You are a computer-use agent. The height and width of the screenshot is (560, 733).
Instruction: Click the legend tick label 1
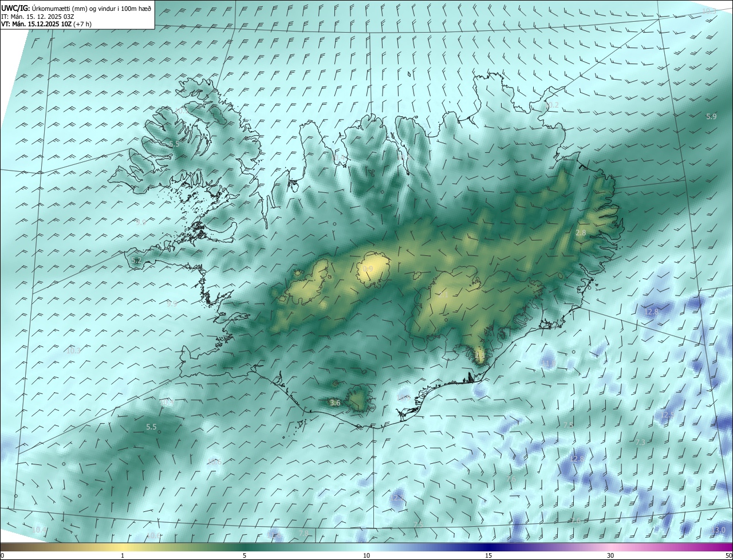123,555
